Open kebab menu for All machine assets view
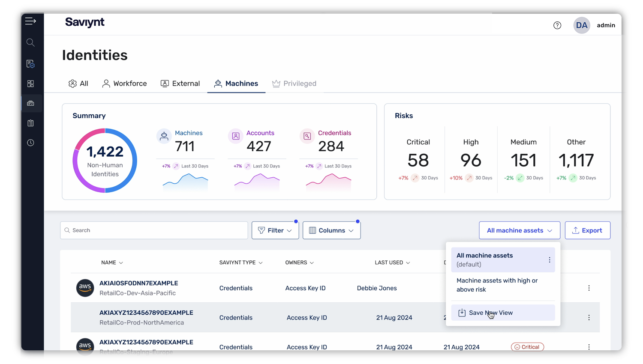643x364 pixels. [549, 260]
